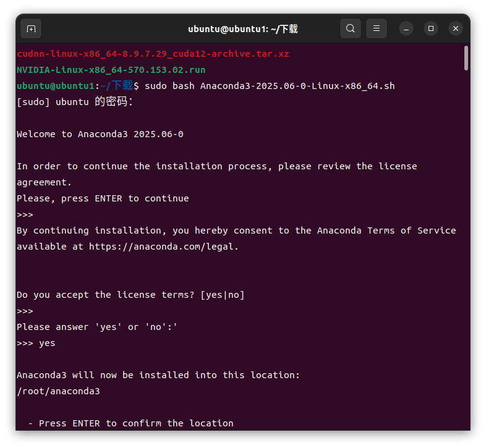The image size is (486, 448).
Task: Minimize the terminal window
Action: 406,28
